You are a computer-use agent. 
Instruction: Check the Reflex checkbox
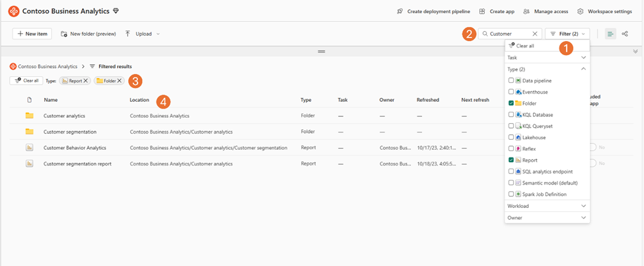click(511, 148)
